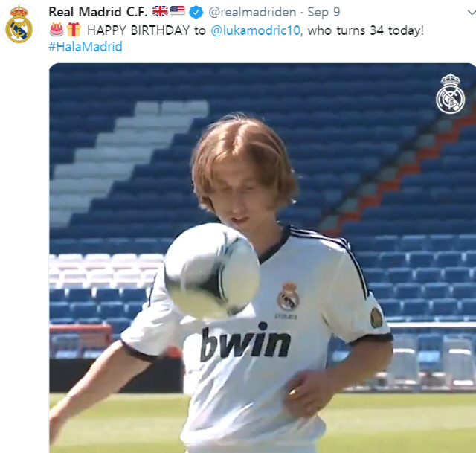The height and width of the screenshot is (453, 476).
Task: Click the football in the video
Action: point(212,271)
